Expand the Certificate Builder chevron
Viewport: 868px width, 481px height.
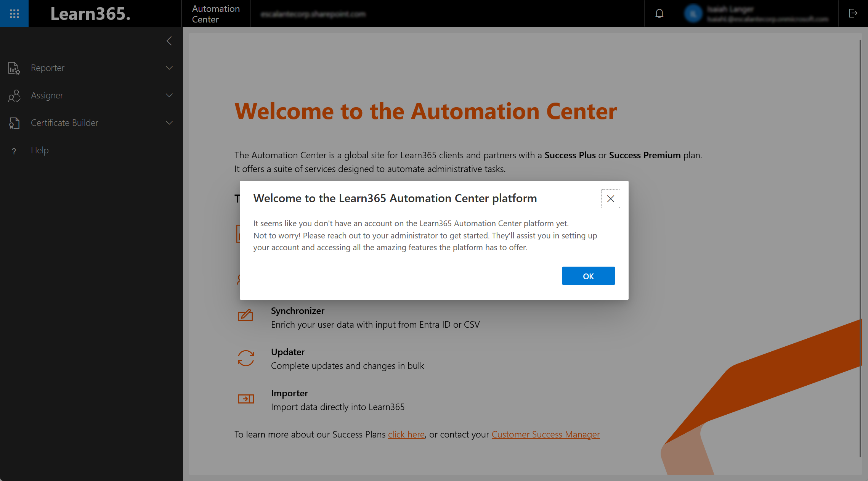pos(169,123)
